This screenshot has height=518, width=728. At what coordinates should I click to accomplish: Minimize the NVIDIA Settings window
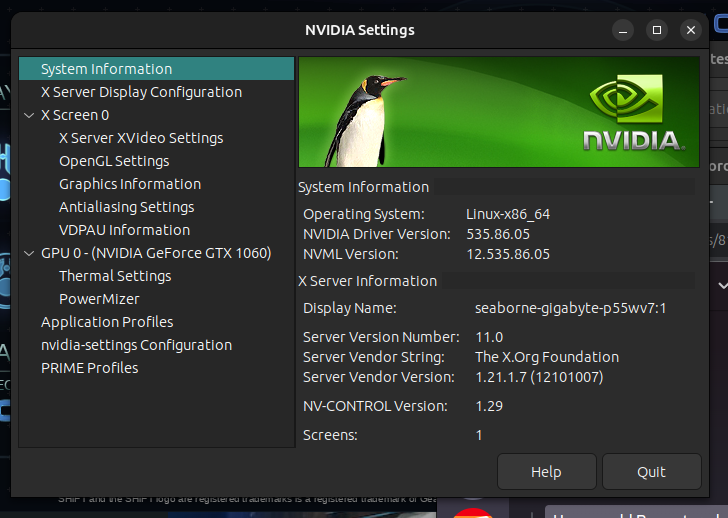tap(623, 30)
